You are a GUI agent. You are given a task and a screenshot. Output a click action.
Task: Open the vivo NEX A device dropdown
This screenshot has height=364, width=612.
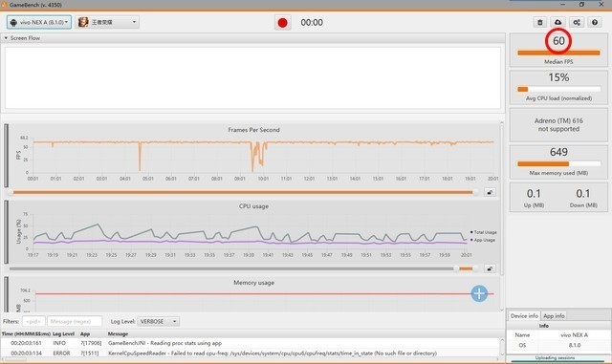pos(38,22)
